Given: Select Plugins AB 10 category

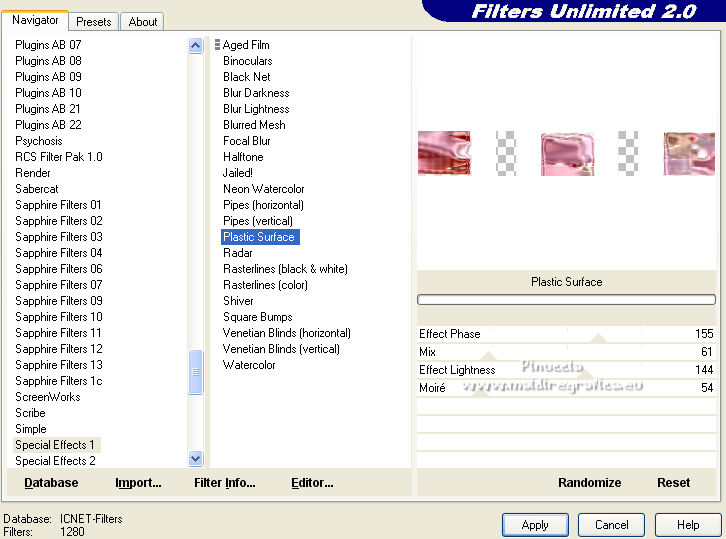Looking at the screenshot, I should 48,93.
